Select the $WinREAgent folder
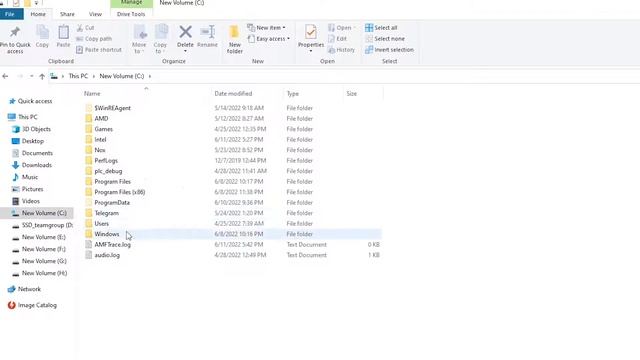The width and height of the screenshot is (640, 360). [108, 108]
